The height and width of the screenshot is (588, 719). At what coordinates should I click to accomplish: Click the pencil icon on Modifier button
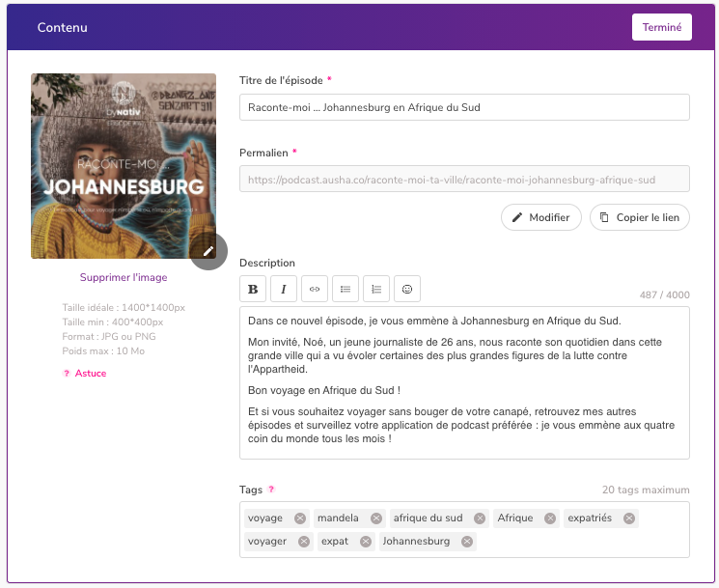click(x=517, y=217)
